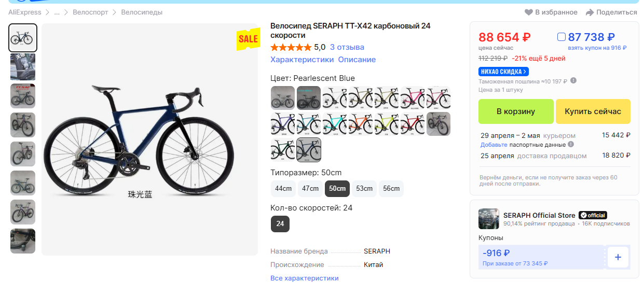Select the 53cm frame size

tap(364, 189)
